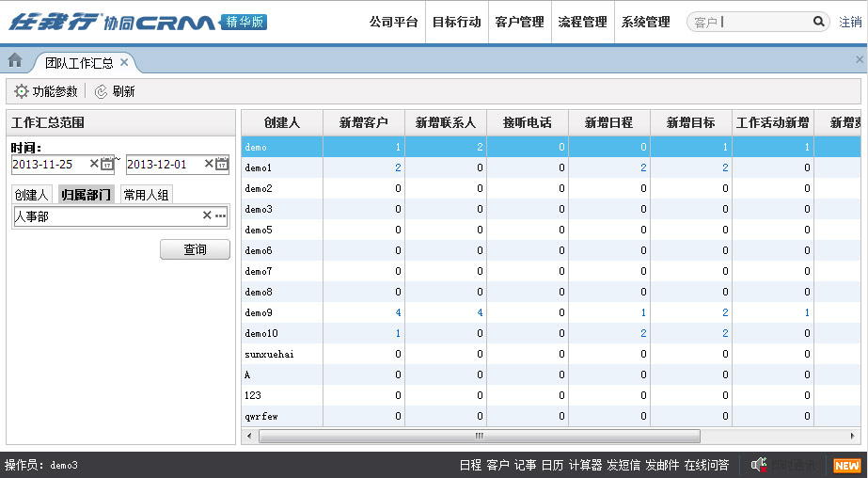Sort by 新增客户 column header
The height and width of the screenshot is (478, 868).
click(364, 122)
